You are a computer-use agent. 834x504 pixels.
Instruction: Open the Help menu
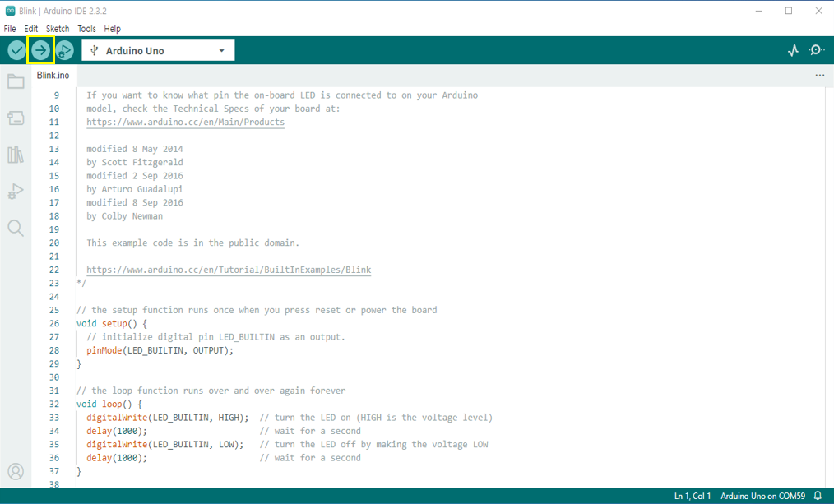click(x=112, y=29)
